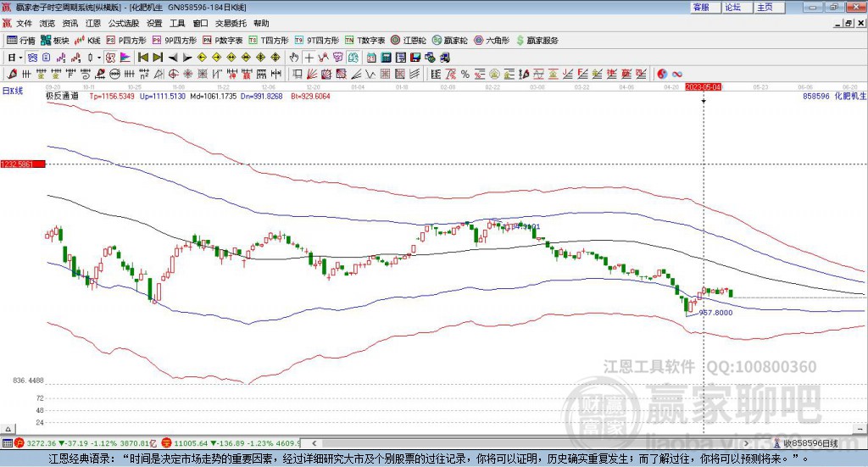The width and height of the screenshot is (868, 467).
Task: Open the 浏览 menu
Action: point(47,23)
